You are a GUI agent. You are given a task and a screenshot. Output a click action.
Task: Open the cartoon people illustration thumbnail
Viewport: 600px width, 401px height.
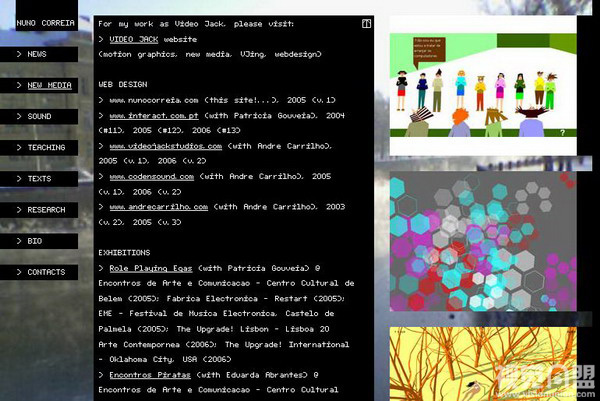point(485,86)
